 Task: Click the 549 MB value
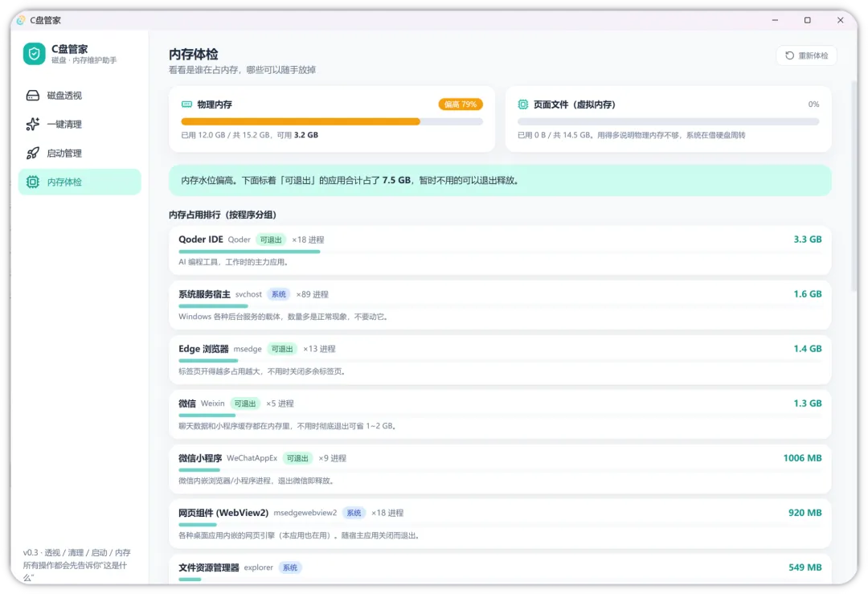(x=805, y=567)
